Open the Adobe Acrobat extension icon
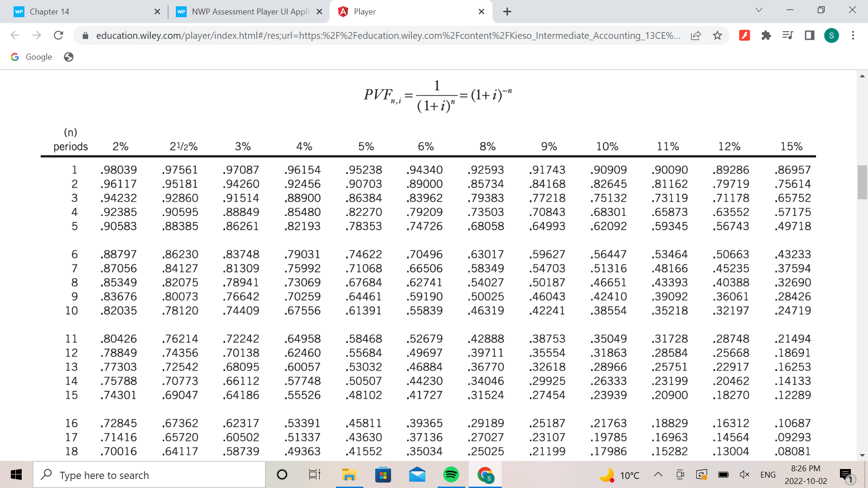 tap(745, 35)
